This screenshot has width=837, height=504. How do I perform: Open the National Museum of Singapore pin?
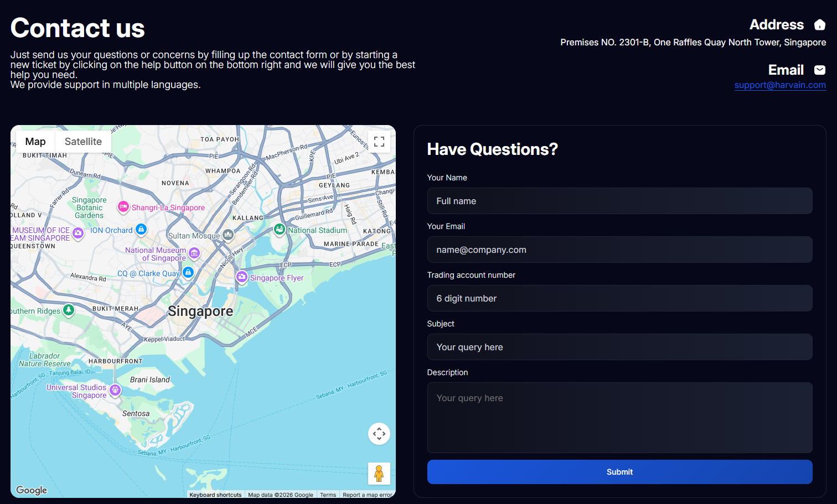194,253
